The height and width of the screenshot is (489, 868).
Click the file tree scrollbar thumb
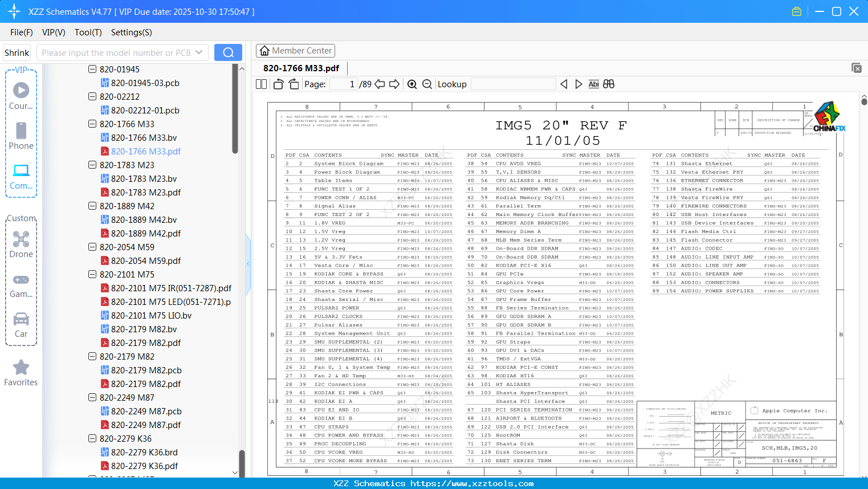(x=235, y=108)
